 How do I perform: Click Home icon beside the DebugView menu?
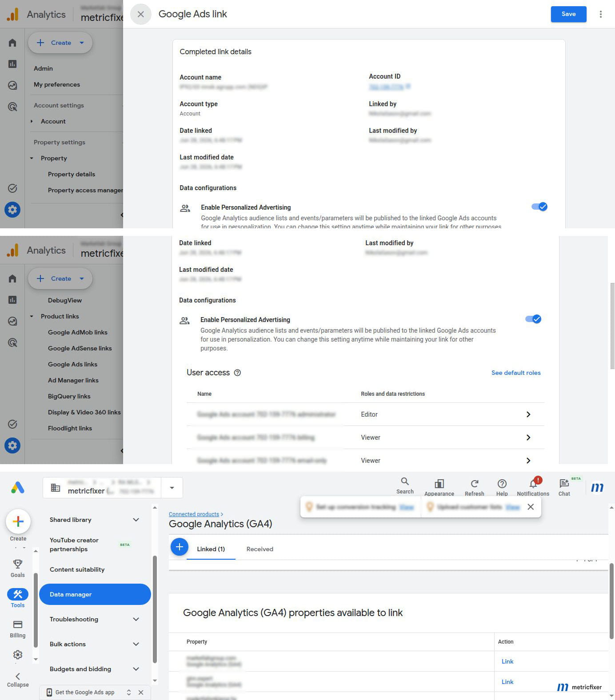click(12, 278)
